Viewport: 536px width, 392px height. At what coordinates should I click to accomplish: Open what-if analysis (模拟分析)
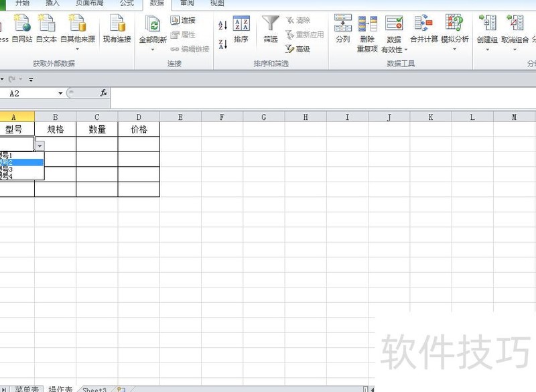[455, 32]
